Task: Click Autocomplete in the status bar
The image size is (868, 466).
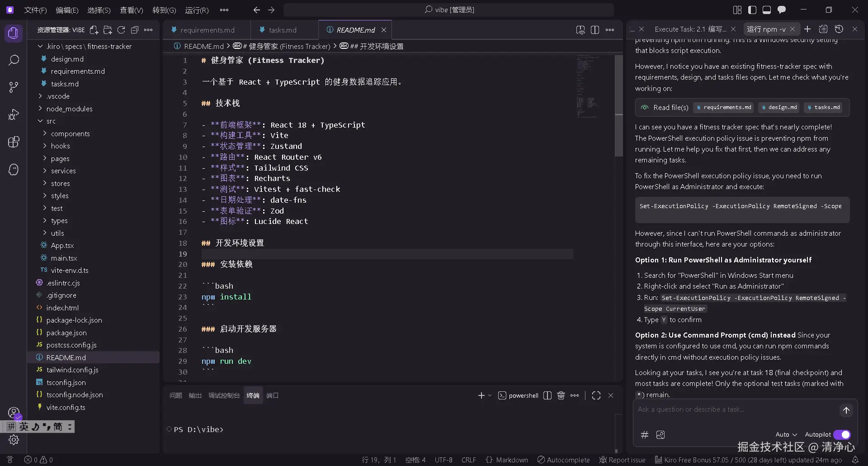Action: click(563, 460)
